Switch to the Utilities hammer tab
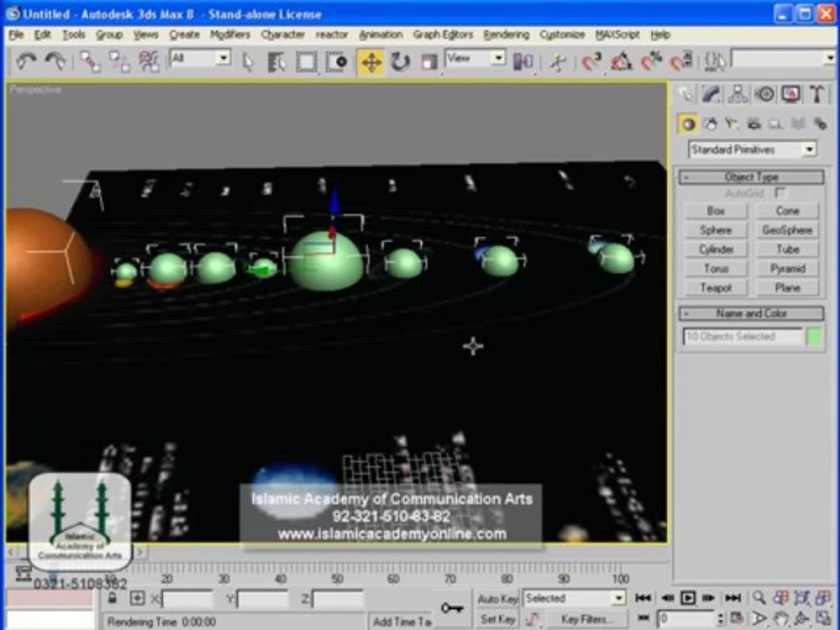This screenshot has height=630, width=840. [x=817, y=94]
